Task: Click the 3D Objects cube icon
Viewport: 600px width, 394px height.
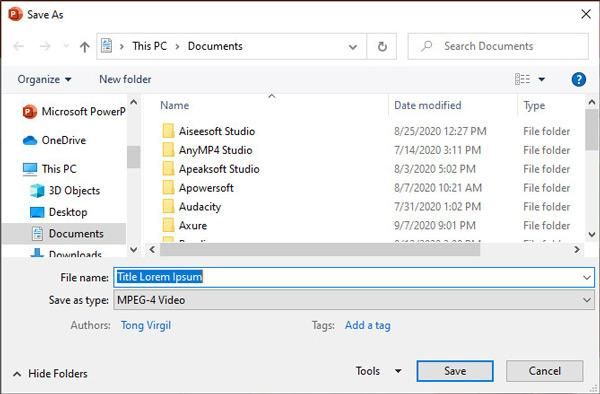Action: (37, 190)
